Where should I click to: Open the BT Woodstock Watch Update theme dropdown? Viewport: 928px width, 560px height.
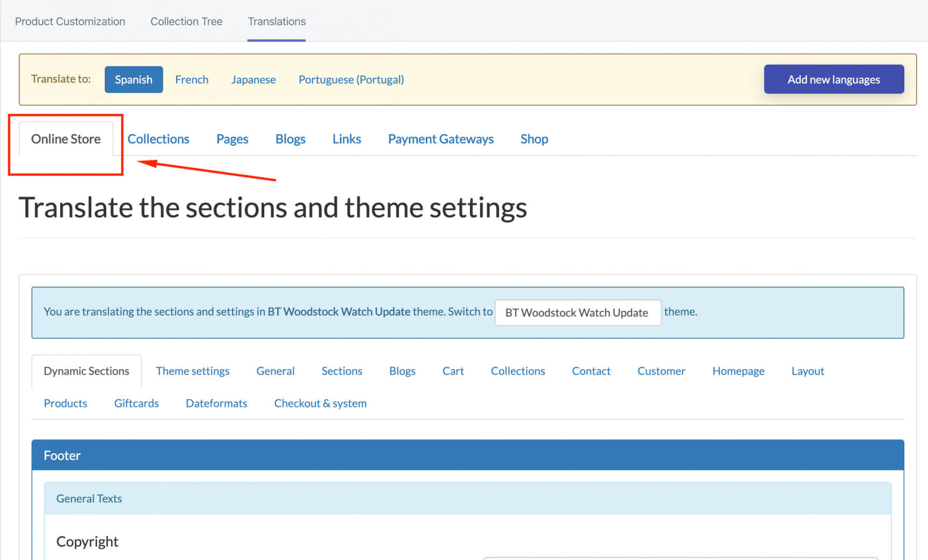click(x=577, y=312)
